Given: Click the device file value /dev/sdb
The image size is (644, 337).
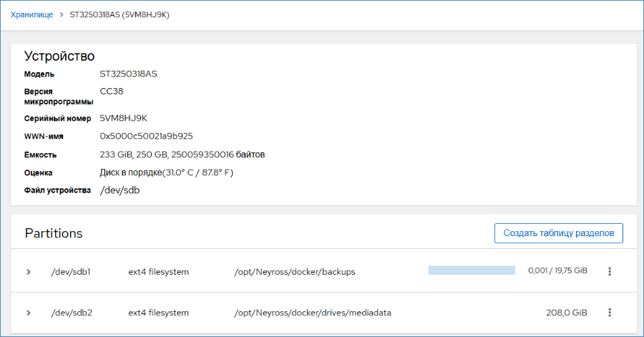Looking at the screenshot, I should [119, 190].
